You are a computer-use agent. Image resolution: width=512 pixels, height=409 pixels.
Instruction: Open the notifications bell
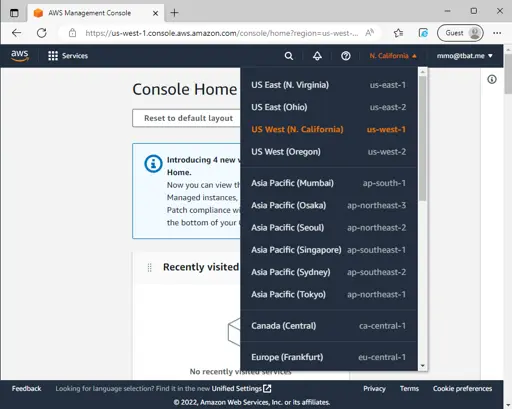(317, 56)
